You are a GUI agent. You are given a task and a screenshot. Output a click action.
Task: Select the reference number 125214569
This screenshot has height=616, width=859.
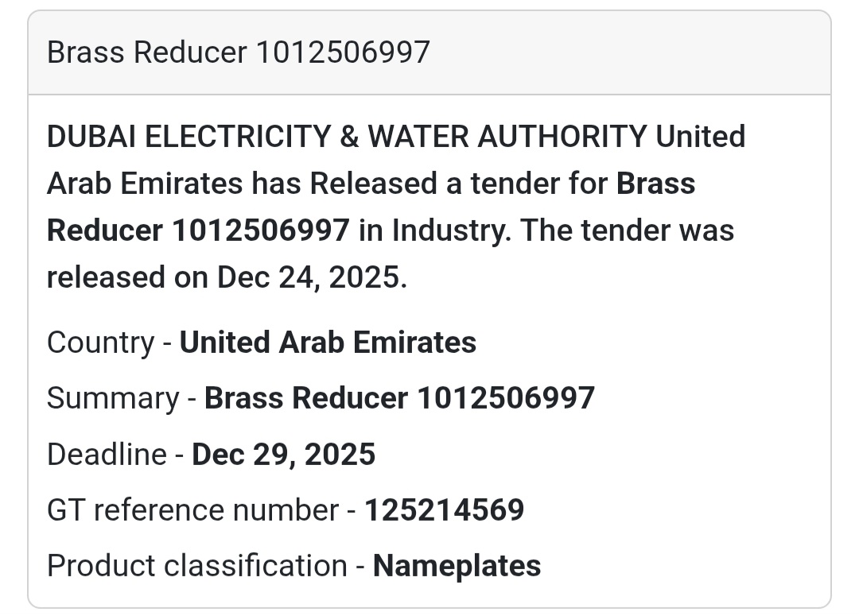(445, 510)
